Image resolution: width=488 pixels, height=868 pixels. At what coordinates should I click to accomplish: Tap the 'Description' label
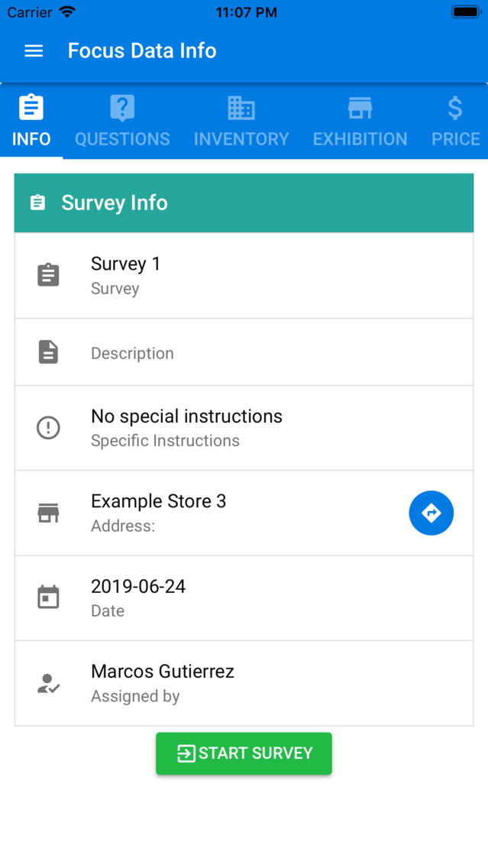(132, 353)
